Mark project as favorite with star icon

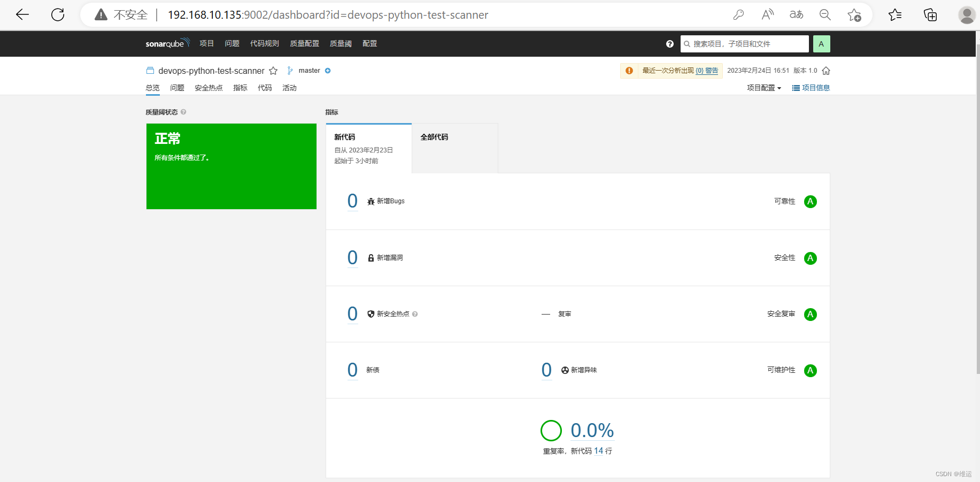click(273, 71)
